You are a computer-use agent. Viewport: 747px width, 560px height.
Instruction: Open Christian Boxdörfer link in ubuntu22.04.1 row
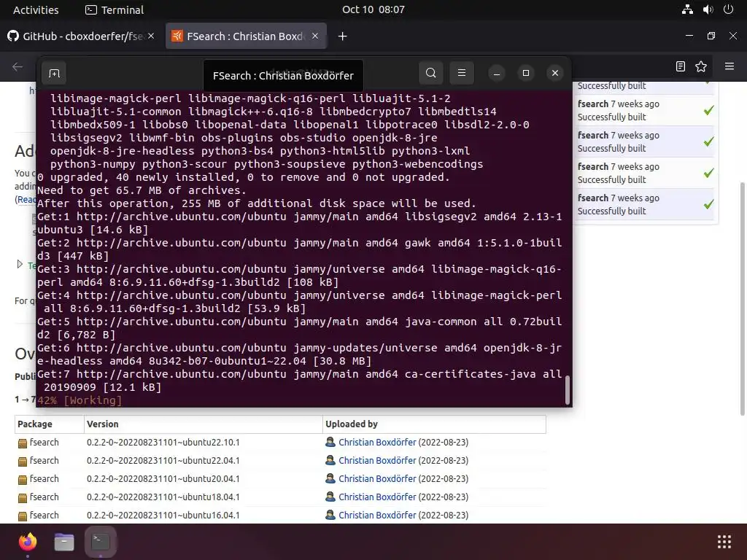(x=377, y=461)
